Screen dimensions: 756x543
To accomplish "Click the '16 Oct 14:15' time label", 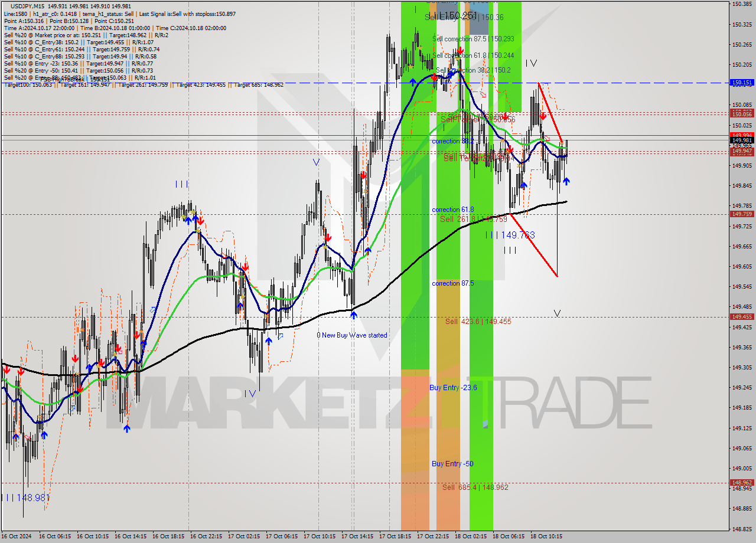I will point(131,537).
